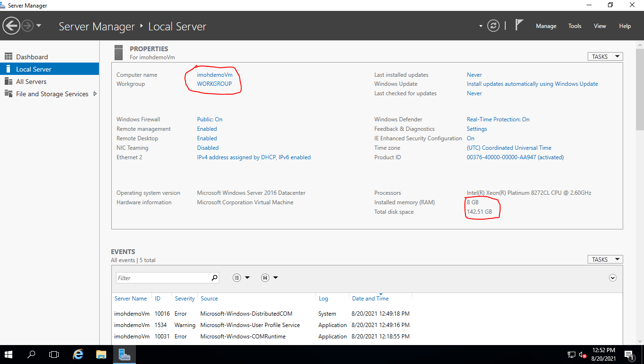Click the All Servers sidebar icon
Viewport: 644px width, 364px height.
(x=8, y=82)
